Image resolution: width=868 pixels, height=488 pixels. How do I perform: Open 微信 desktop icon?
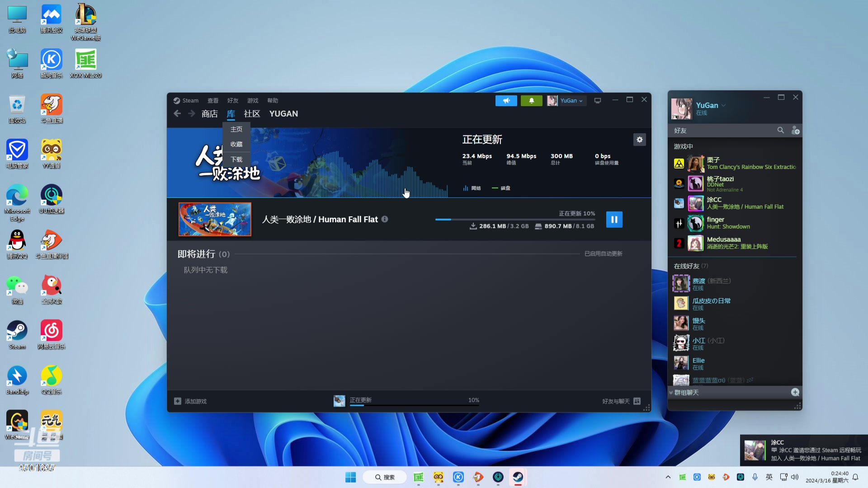pyautogui.click(x=17, y=289)
